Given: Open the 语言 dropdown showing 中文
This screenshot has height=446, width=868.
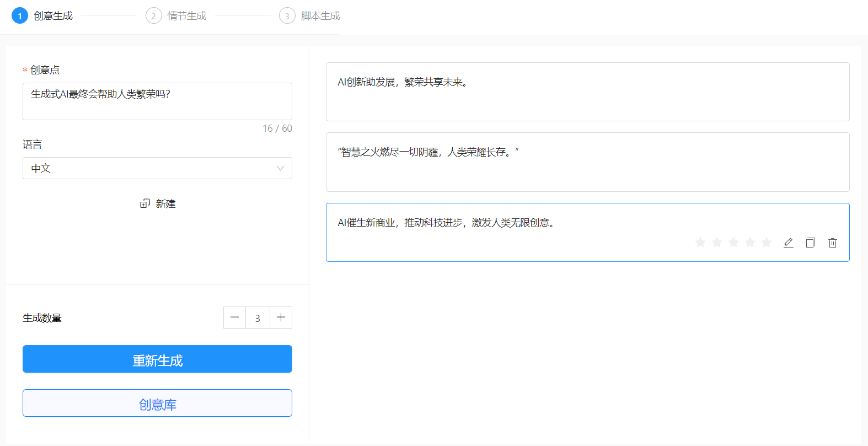Looking at the screenshot, I should 157,168.
